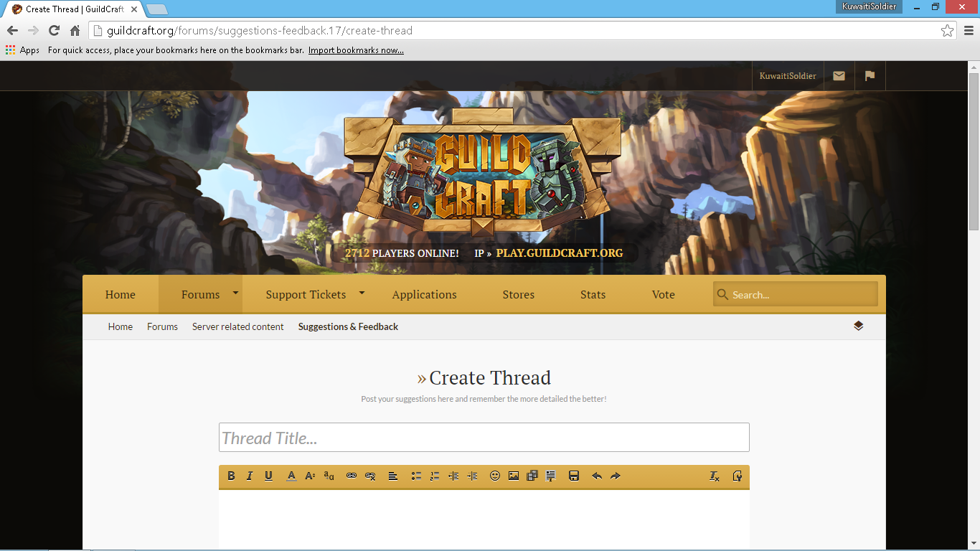Open KuwaitiSoldier account menu

point(788,76)
